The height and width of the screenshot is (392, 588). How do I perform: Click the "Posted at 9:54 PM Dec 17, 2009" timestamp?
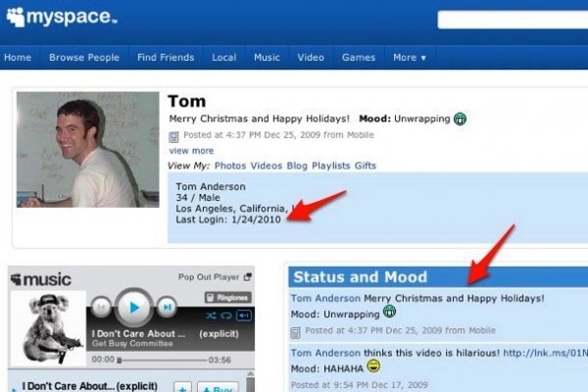pyautogui.click(x=360, y=385)
